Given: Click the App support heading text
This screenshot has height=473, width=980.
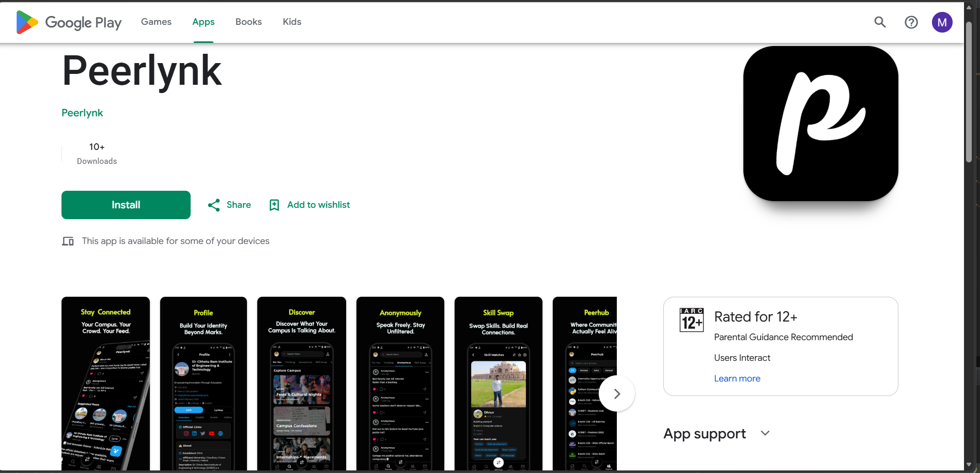Looking at the screenshot, I should [x=705, y=433].
